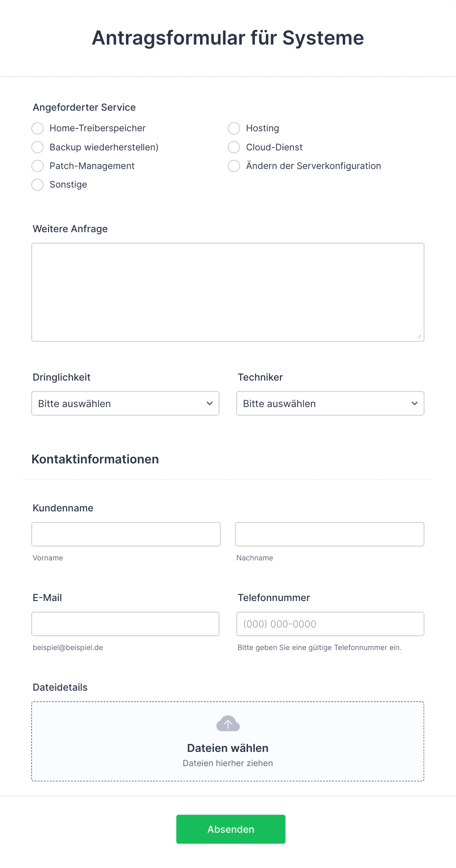Choose the Cloud-Dienst radio button

234,147
